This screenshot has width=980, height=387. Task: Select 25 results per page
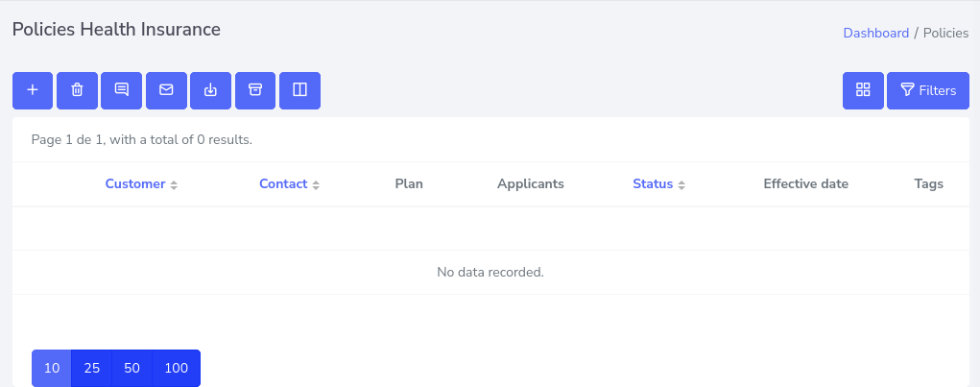coord(92,368)
